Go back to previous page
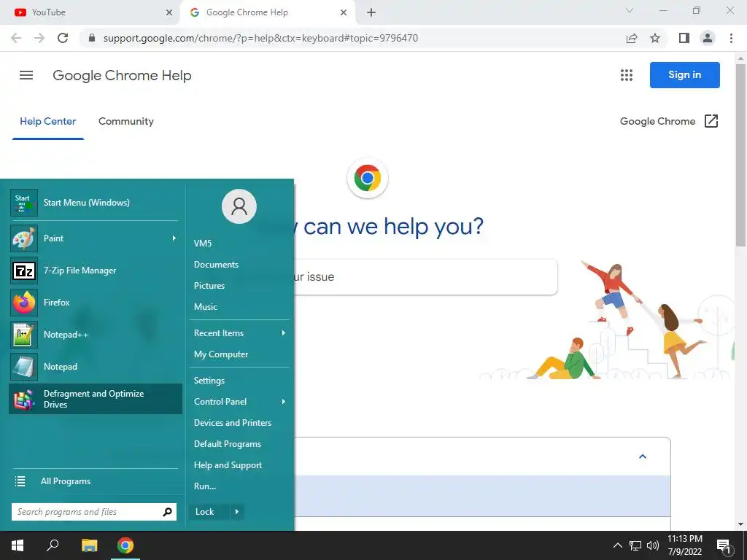 (16, 38)
